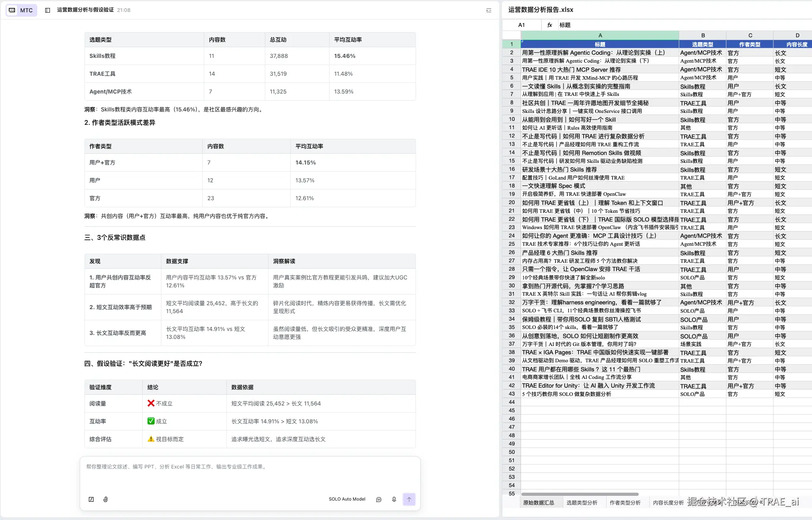812x520 pixels.
Task: Select cell '5 个技巧教你用 SOLO 做复杂数据分析'
Action: pos(600,394)
